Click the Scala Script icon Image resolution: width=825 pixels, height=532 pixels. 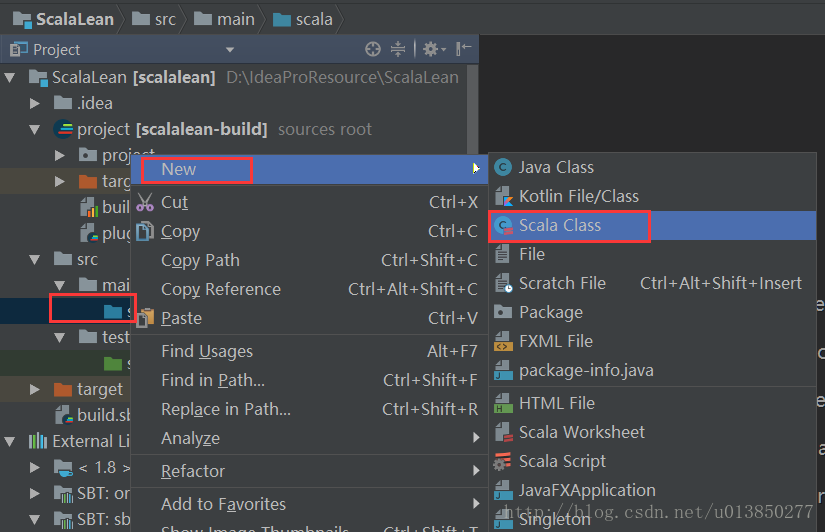pyautogui.click(x=502, y=461)
